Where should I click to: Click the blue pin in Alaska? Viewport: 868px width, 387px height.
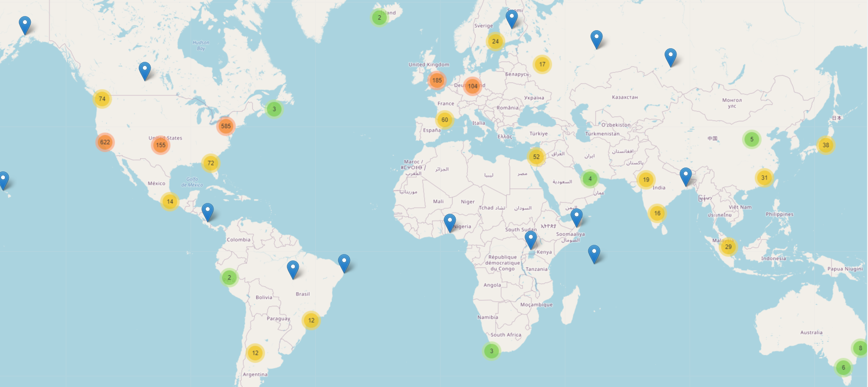tap(25, 24)
